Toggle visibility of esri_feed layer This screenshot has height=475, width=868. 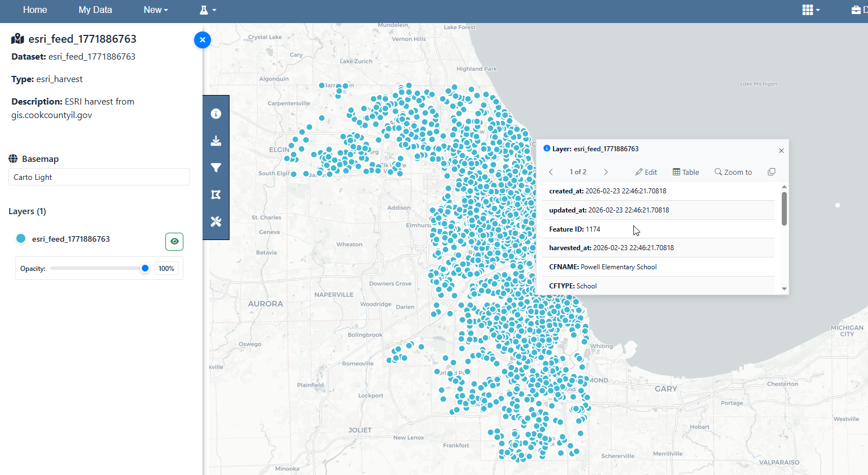[x=174, y=241]
